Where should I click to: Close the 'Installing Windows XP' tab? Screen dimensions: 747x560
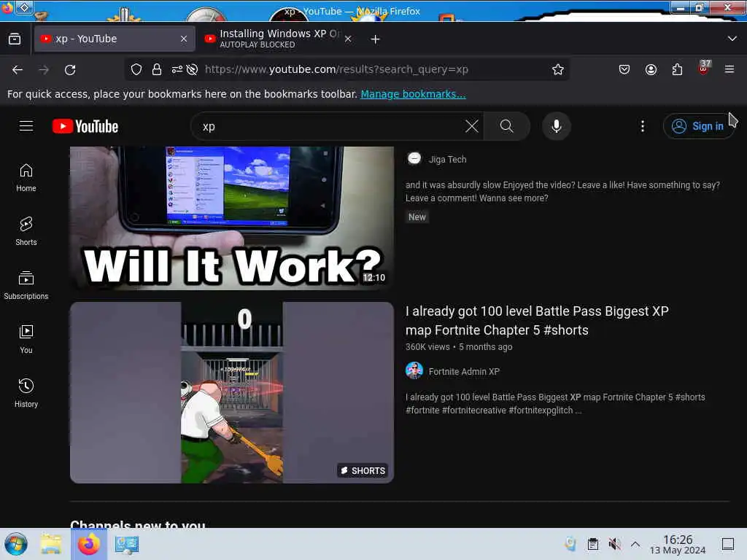tap(348, 39)
